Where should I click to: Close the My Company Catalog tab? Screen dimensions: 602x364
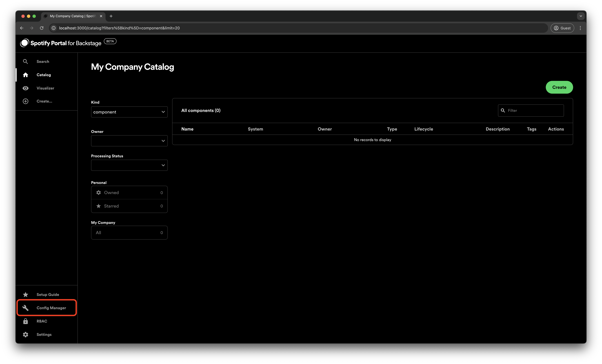[101, 16]
